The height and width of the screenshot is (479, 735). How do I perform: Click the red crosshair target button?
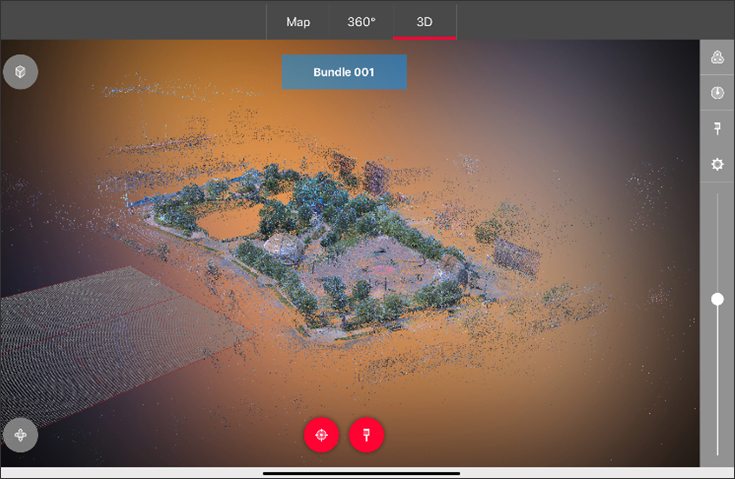point(322,435)
